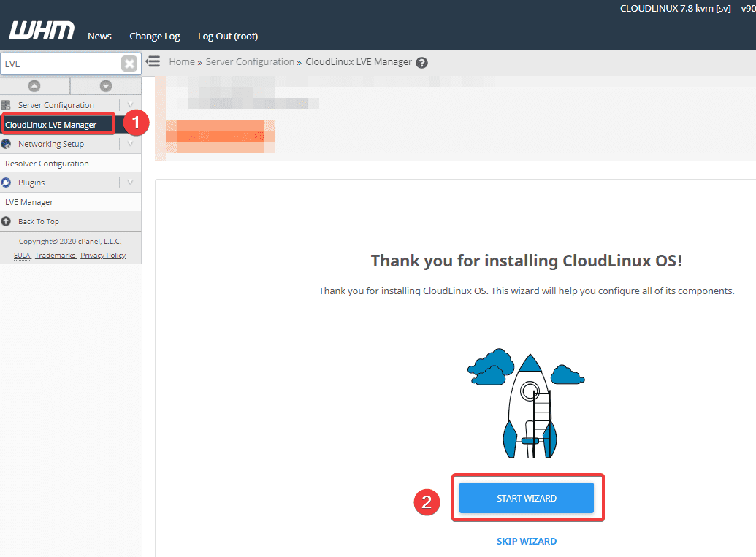Open the help question mark icon

pos(421,63)
